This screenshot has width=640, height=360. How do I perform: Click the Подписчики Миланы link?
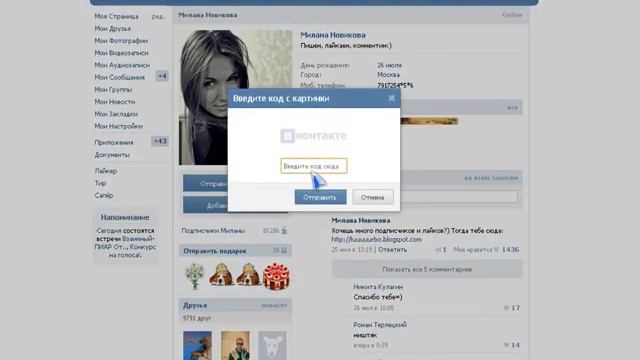(x=213, y=231)
